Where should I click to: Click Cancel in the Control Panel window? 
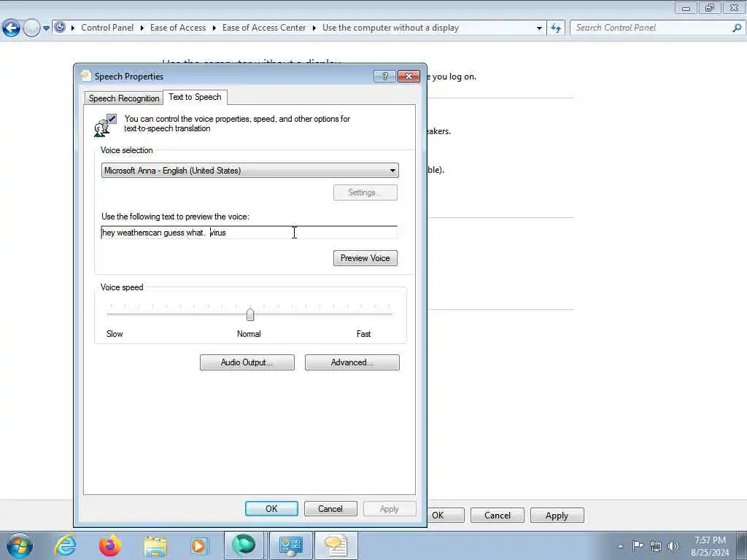point(498,516)
